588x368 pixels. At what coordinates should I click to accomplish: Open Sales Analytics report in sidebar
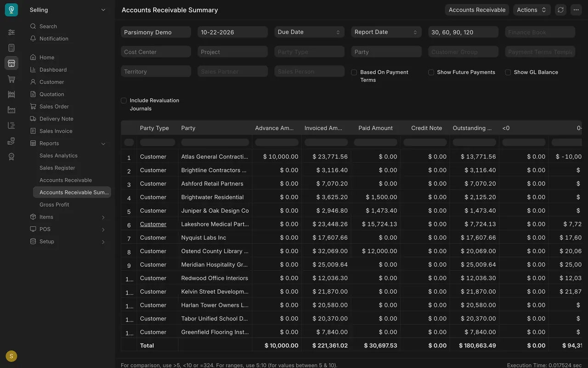click(x=58, y=155)
